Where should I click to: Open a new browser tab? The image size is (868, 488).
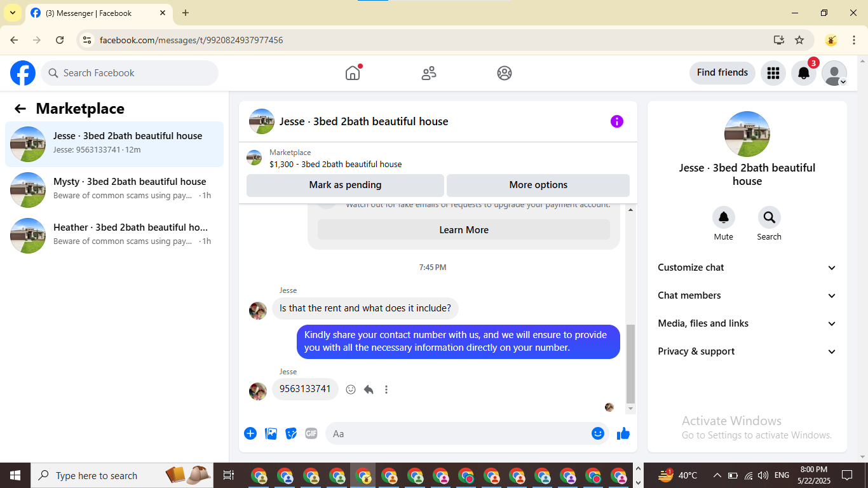186,13
